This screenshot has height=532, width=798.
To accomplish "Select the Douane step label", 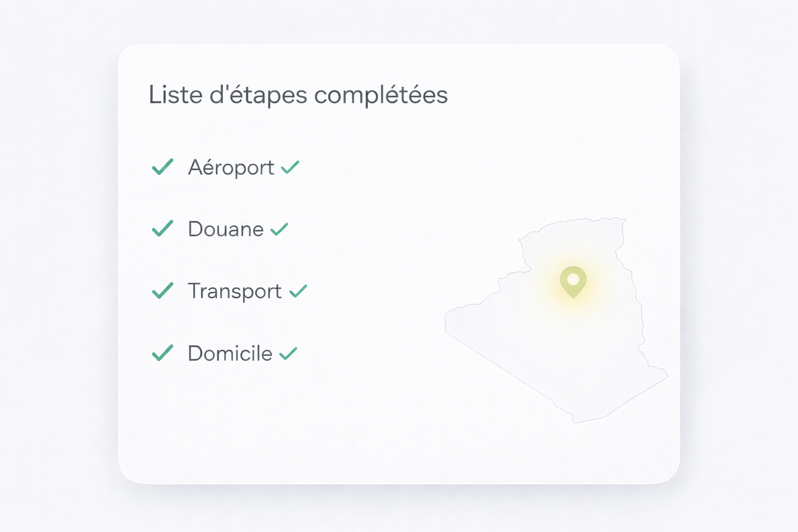I will coord(225,229).
